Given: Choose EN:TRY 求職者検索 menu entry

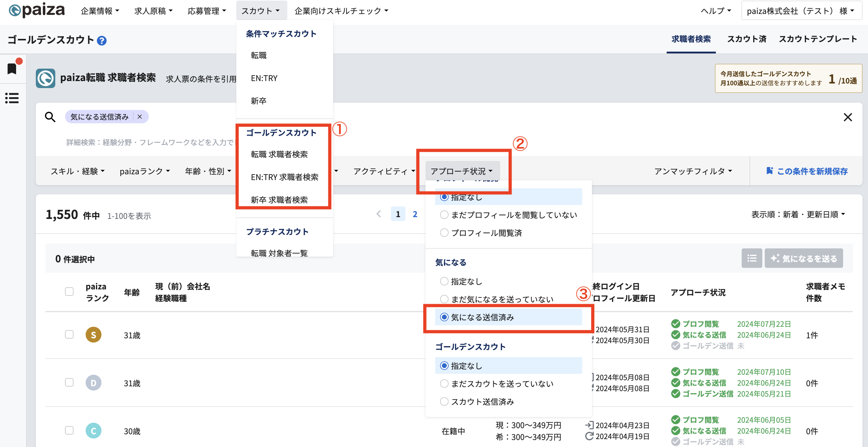Looking at the screenshot, I should (x=284, y=177).
